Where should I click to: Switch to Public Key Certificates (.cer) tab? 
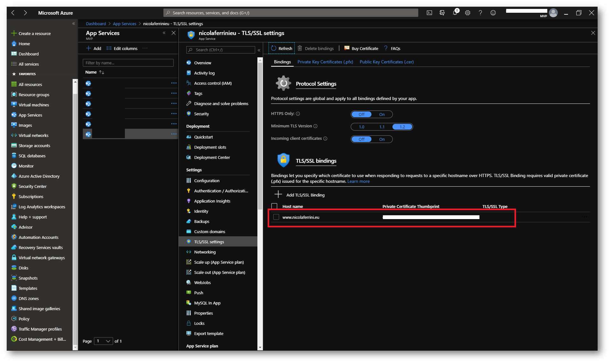386,62
